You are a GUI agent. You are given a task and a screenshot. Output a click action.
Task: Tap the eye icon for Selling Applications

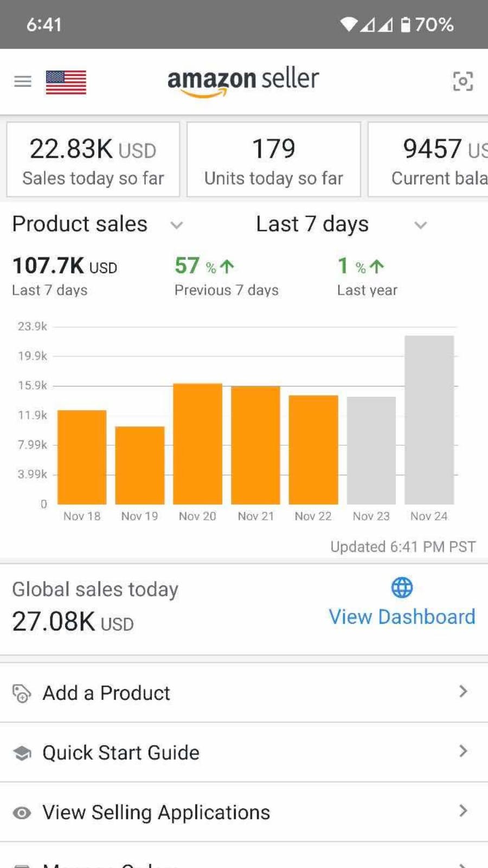pyautogui.click(x=22, y=813)
